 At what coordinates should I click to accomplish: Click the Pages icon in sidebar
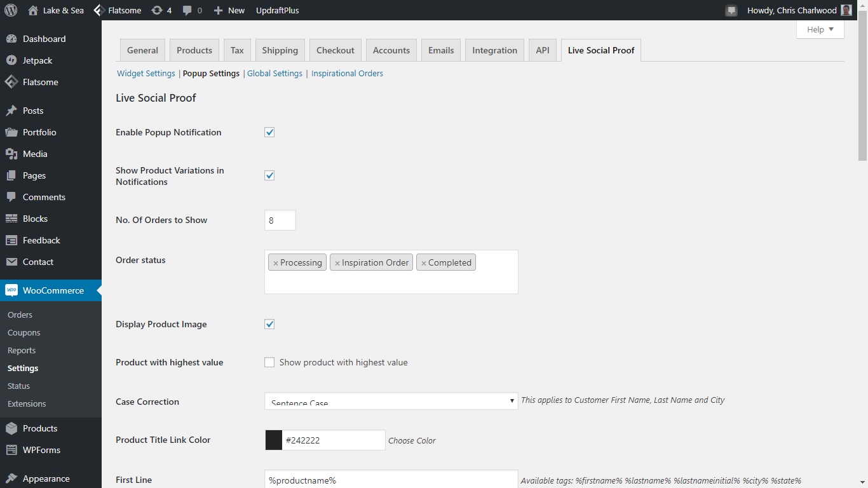point(11,175)
